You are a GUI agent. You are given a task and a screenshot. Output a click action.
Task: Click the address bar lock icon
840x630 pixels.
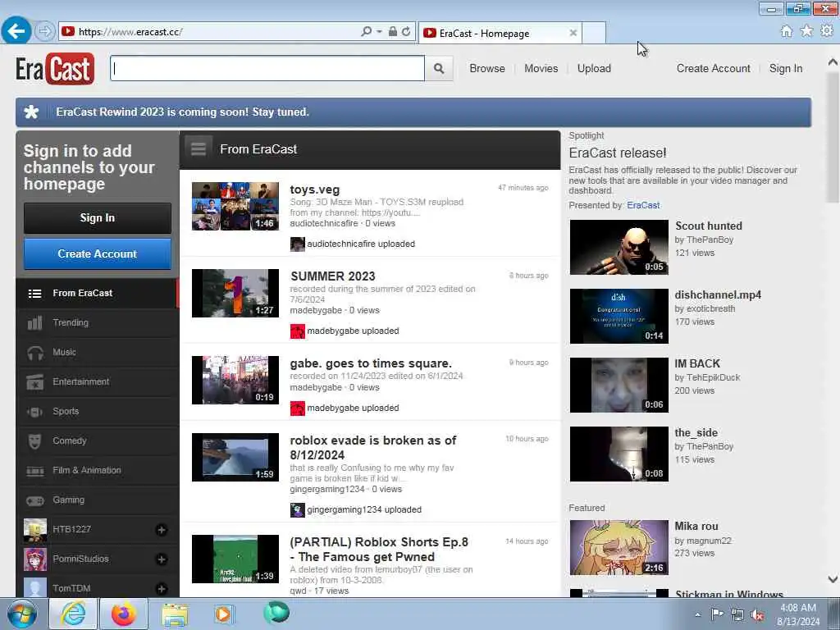coord(393,32)
